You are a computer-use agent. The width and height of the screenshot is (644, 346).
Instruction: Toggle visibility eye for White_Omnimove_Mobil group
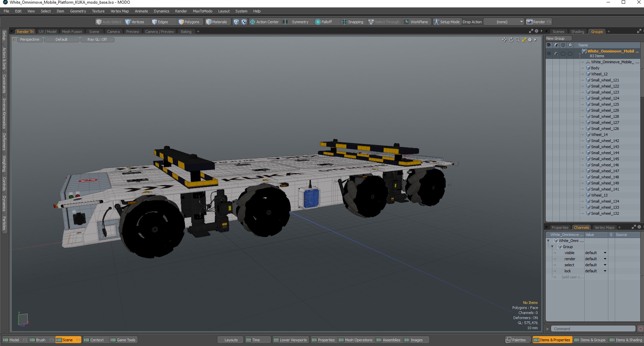[x=549, y=54]
